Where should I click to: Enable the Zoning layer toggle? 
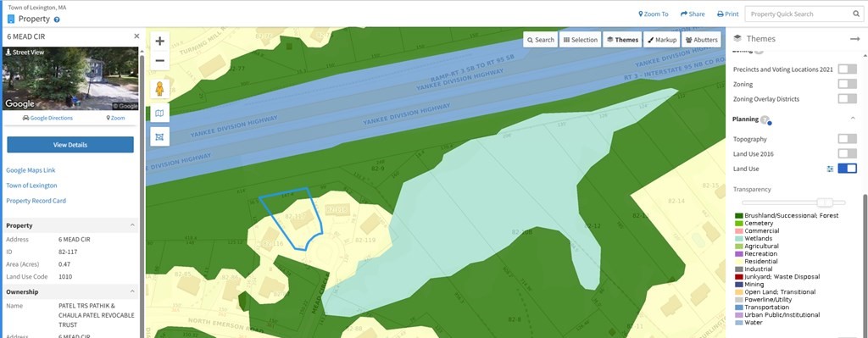tap(847, 84)
